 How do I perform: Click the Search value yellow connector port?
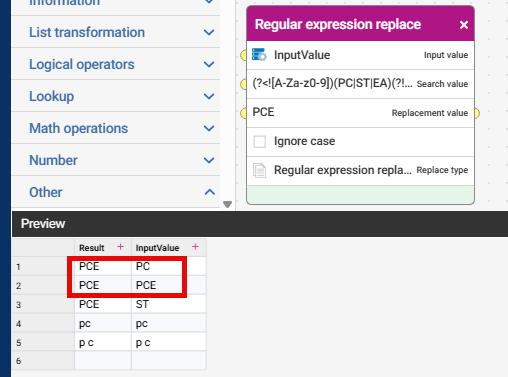[244, 84]
